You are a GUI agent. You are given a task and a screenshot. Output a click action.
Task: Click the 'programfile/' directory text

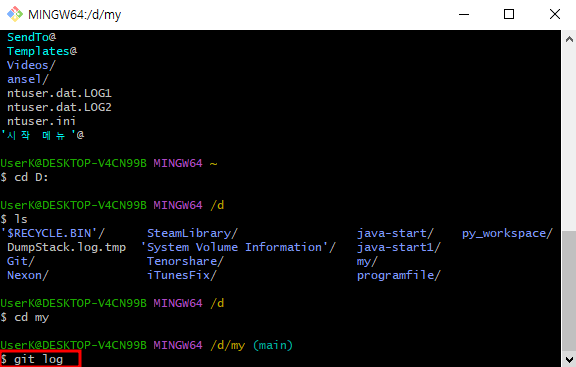399,275
